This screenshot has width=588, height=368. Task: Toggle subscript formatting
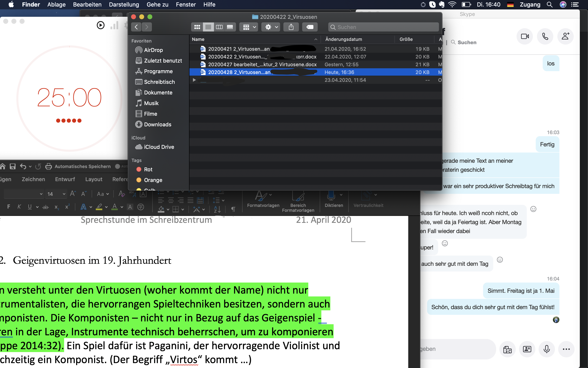(57, 207)
